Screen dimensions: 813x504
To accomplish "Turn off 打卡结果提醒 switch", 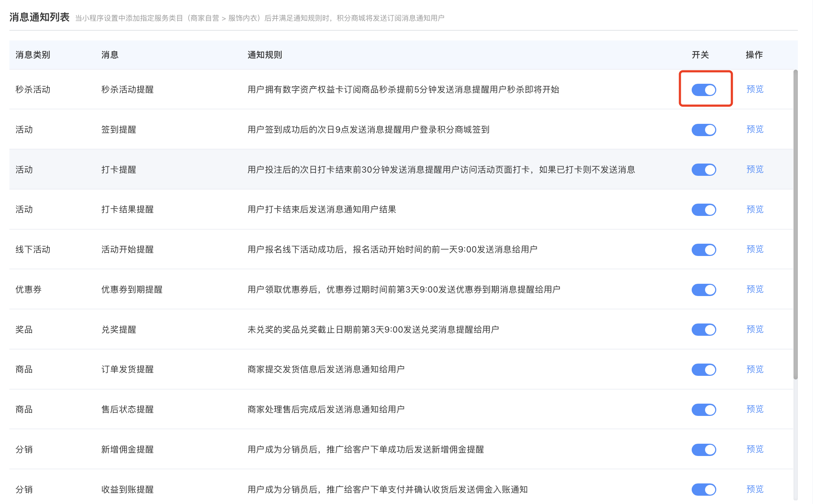I will point(704,210).
